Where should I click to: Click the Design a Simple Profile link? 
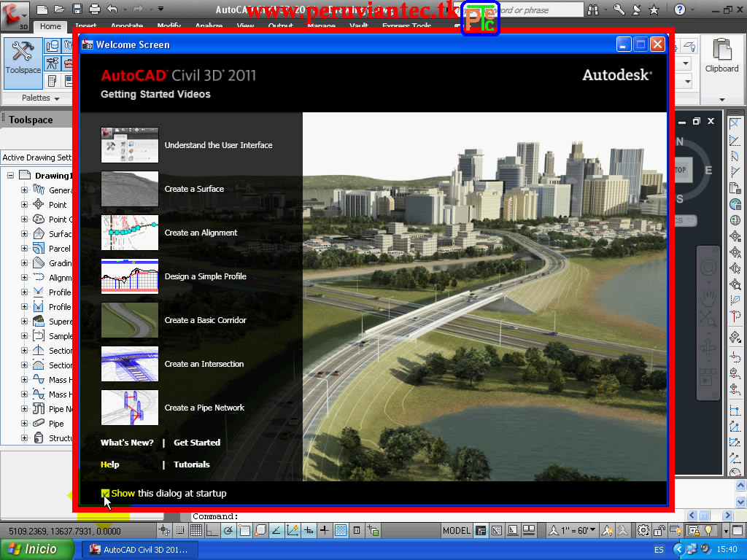205,276
